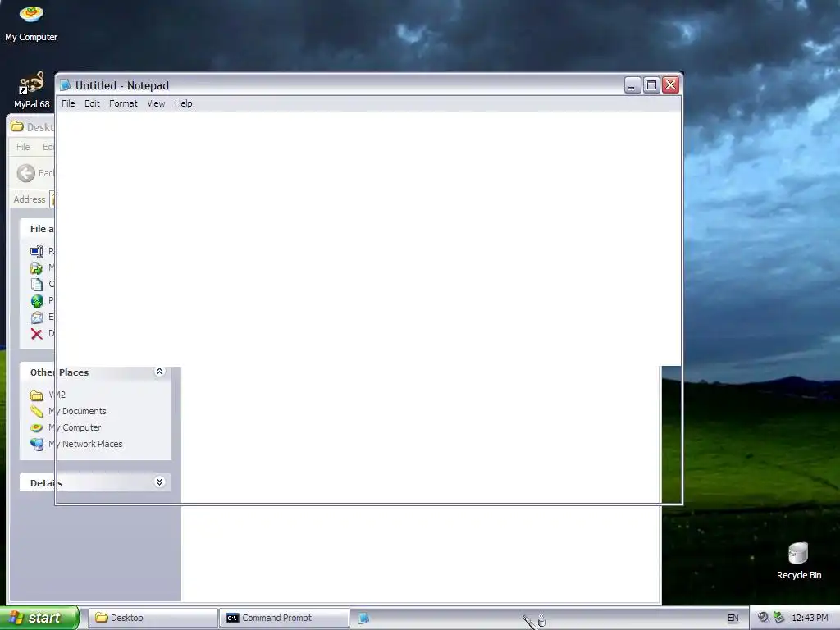The width and height of the screenshot is (840, 630).
Task: Close the Untitled - Notepad window
Action: coord(670,85)
